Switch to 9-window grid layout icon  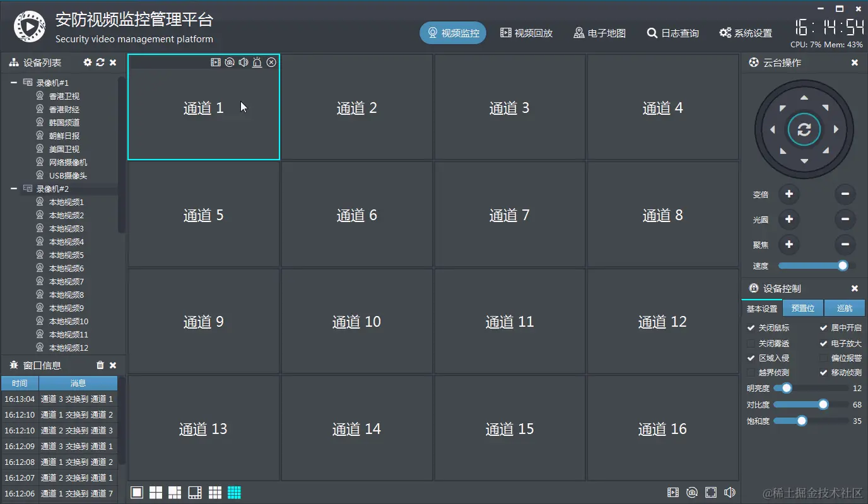(x=215, y=493)
